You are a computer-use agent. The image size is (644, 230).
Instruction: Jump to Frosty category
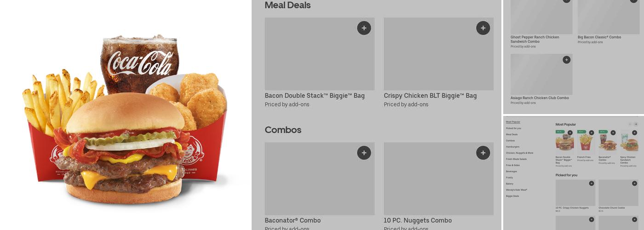[x=509, y=178]
